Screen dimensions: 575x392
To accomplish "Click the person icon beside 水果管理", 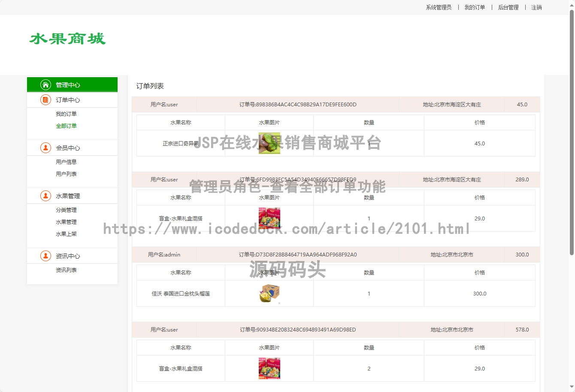I will [45, 196].
